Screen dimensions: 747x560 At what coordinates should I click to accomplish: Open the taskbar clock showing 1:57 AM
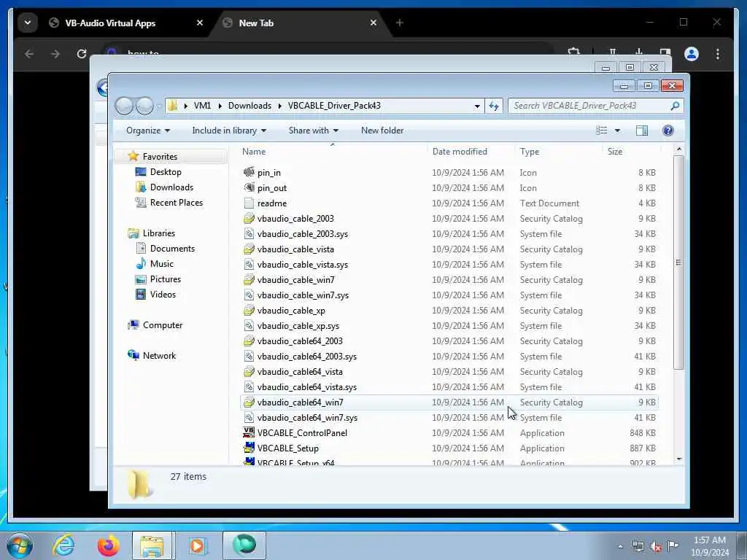click(710, 546)
